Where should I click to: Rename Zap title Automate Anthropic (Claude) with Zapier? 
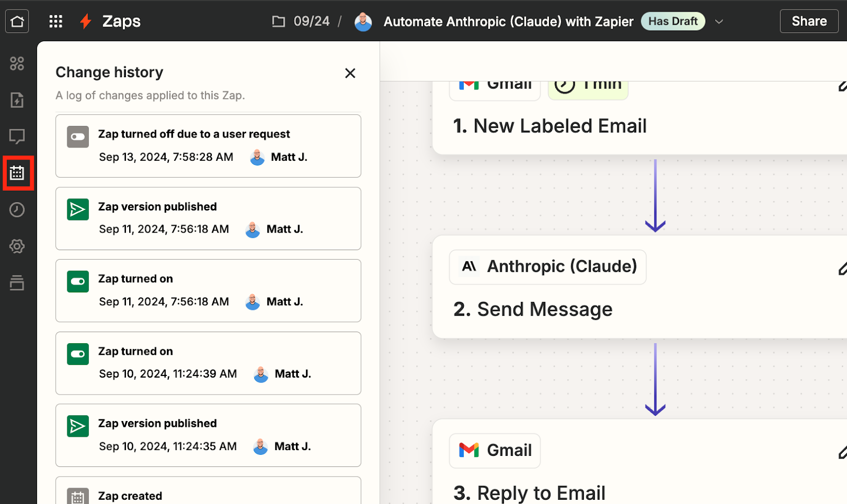(508, 22)
